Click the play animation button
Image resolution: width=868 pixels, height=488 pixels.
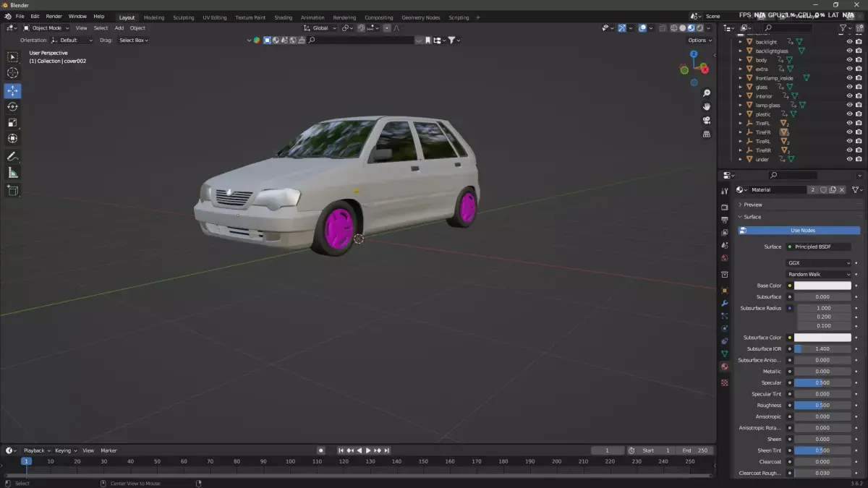[x=368, y=450]
